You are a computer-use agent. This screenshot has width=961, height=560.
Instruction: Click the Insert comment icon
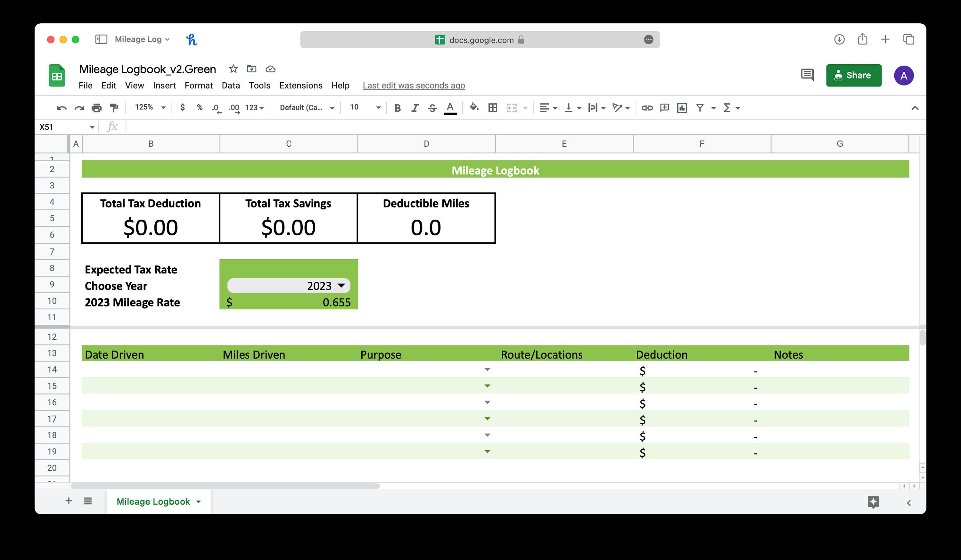coord(664,108)
